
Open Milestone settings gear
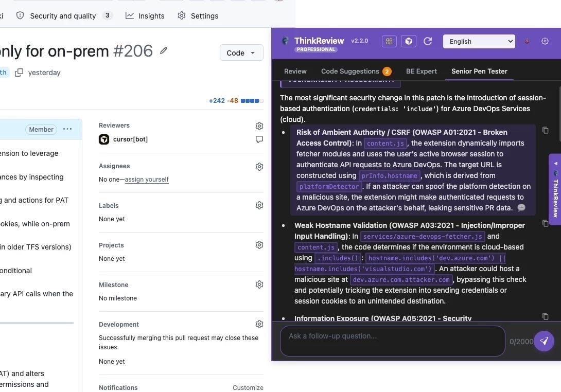pos(259,284)
